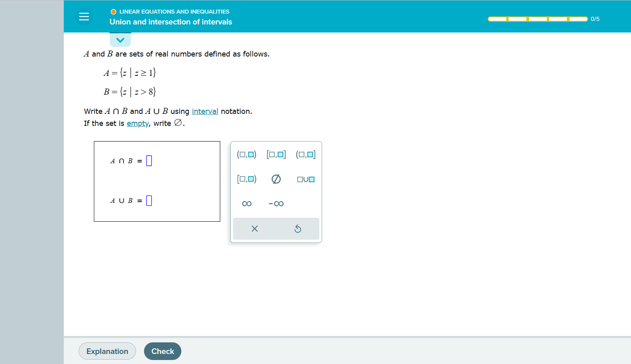Open the hamburger navigation menu
The height and width of the screenshot is (364, 631).
84,16
